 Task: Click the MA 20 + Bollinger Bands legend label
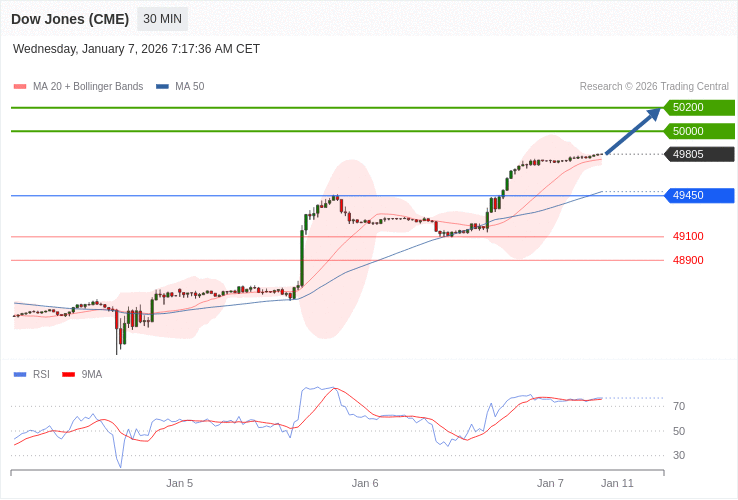point(88,87)
